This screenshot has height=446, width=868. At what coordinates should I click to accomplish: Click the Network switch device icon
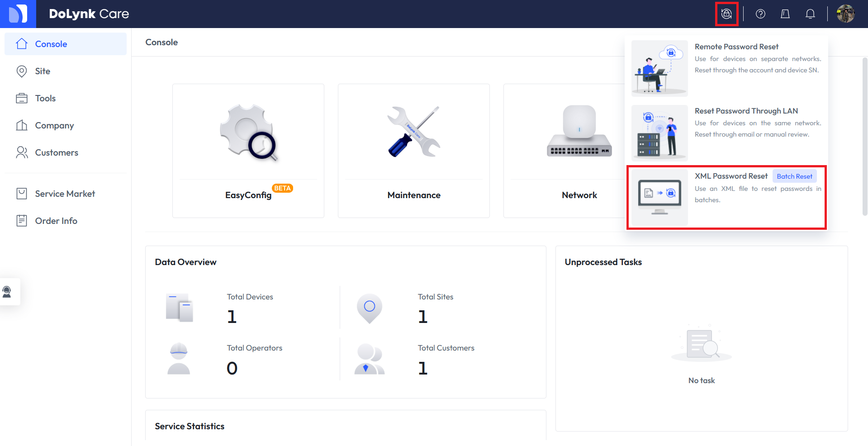[x=579, y=131]
